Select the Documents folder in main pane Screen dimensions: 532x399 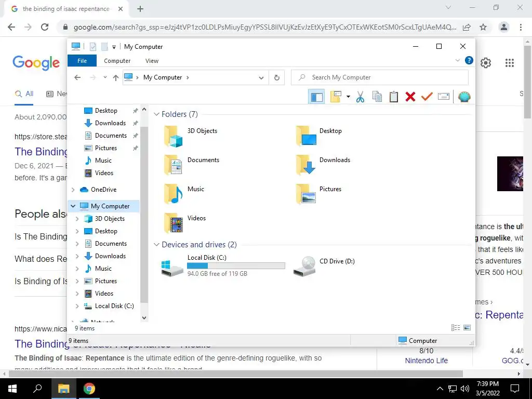192,165
